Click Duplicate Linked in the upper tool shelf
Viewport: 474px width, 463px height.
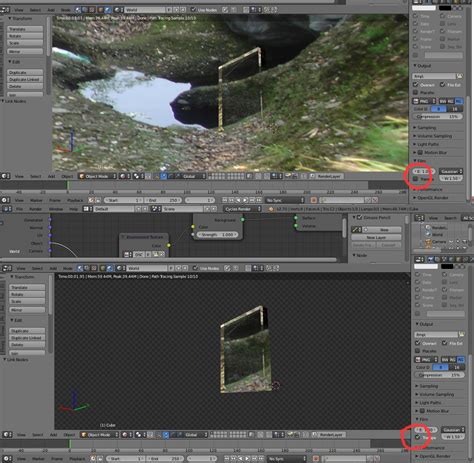coord(25,79)
